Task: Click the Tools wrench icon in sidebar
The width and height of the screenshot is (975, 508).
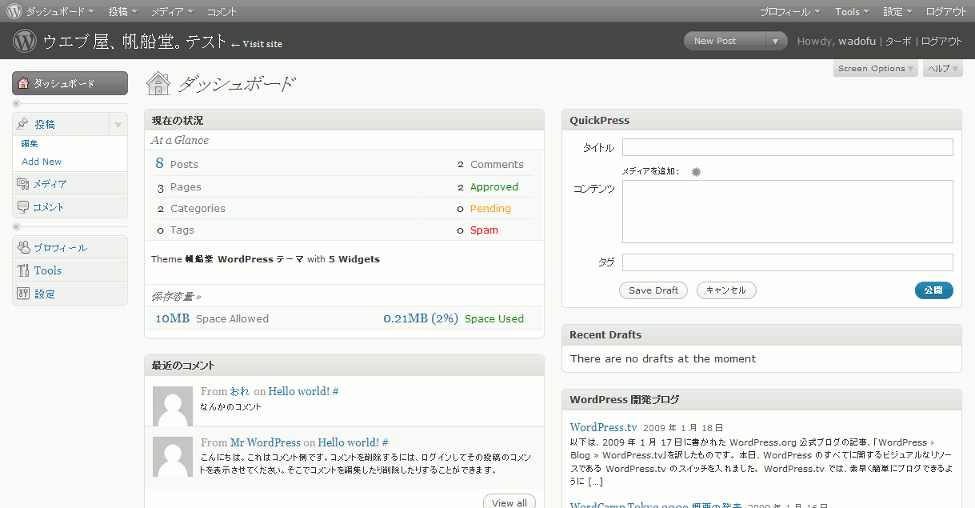Action: coord(24,271)
